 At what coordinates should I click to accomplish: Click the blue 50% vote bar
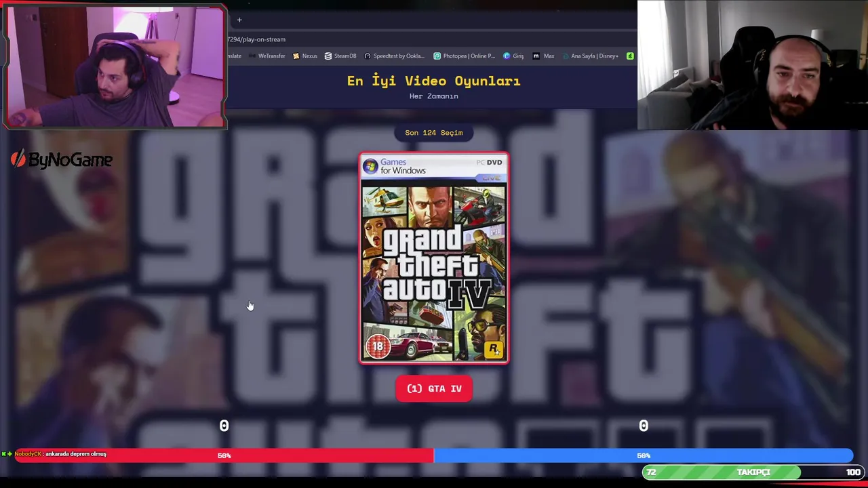point(644,456)
